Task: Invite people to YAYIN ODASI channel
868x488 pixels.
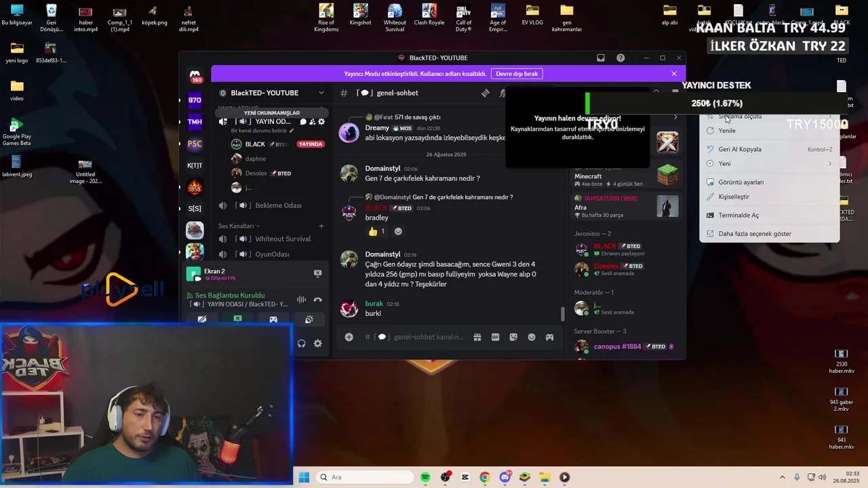Action: click(313, 122)
